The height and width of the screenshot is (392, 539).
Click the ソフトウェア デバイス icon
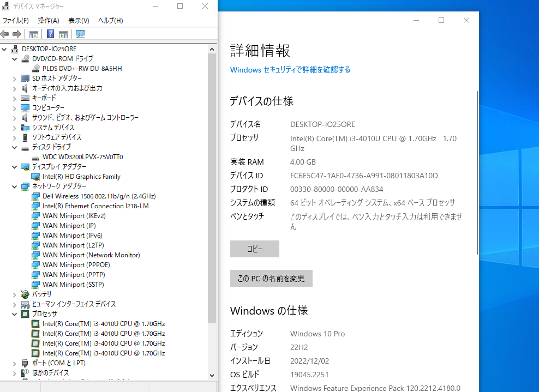pos(25,137)
